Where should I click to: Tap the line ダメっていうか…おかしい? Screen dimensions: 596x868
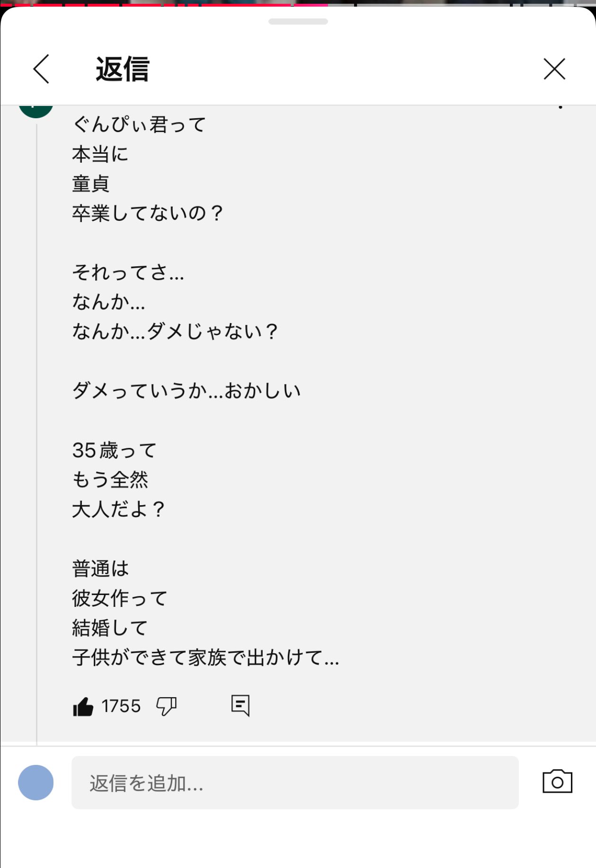point(187,391)
